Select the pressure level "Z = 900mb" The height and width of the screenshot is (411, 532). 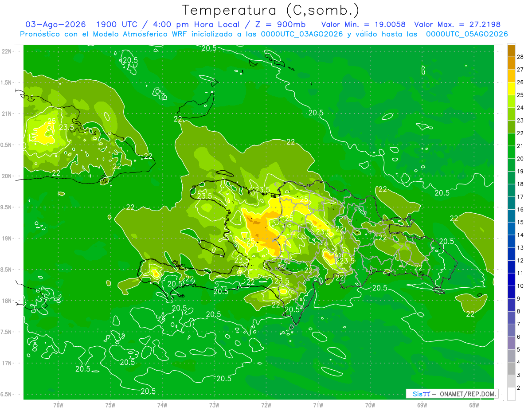(x=280, y=24)
